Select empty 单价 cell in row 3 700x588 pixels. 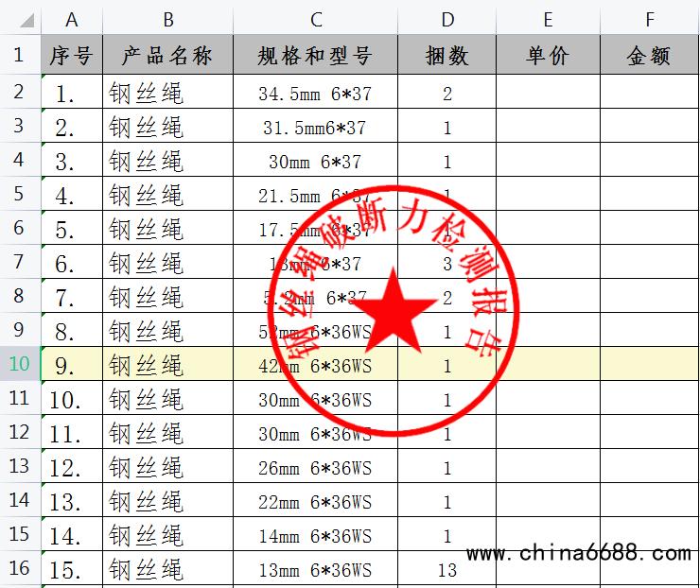click(549, 126)
